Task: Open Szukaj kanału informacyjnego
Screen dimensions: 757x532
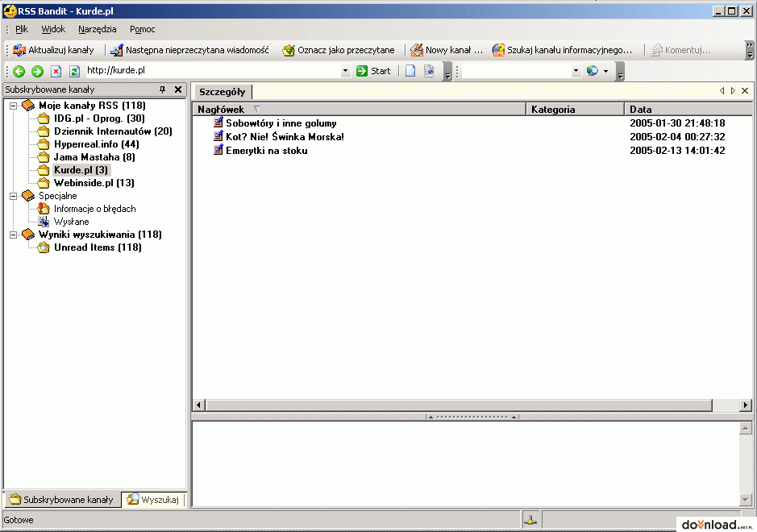Action: [562, 50]
